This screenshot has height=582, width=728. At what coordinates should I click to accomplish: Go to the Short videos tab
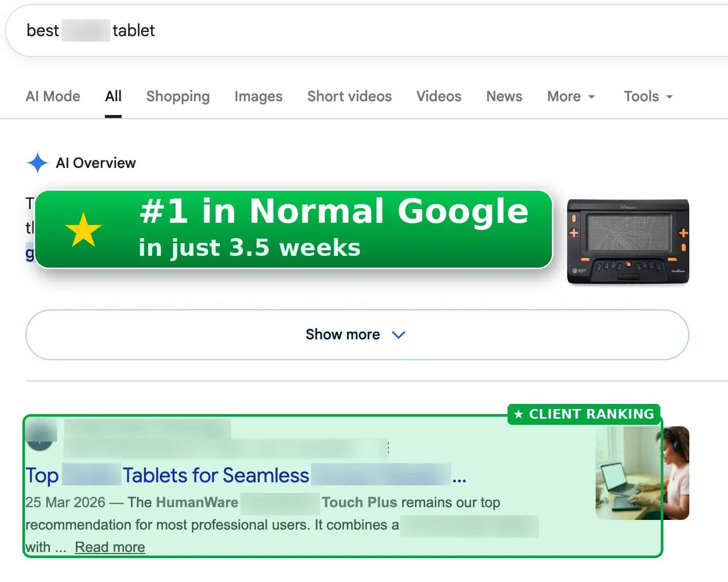(349, 96)
